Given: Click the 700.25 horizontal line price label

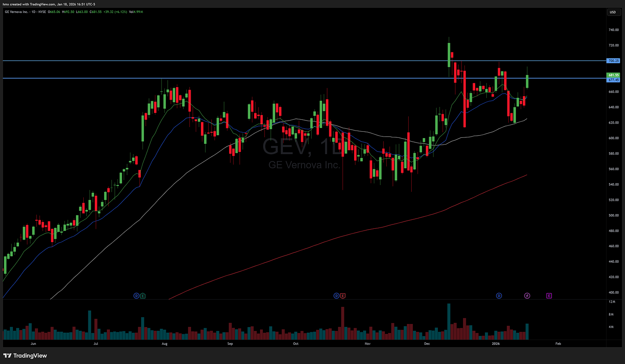Looking at the screenshot, I should [613, 61].
